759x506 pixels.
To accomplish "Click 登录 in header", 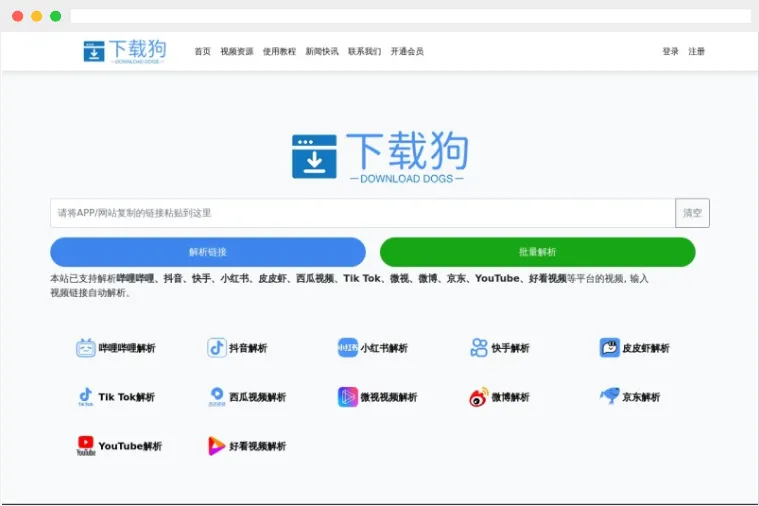I will (670, 51).
